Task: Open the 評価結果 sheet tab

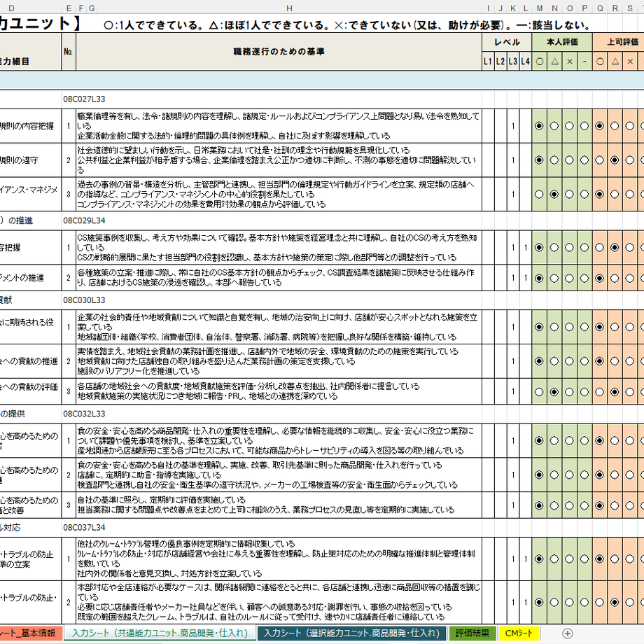Action: (472, 633)
